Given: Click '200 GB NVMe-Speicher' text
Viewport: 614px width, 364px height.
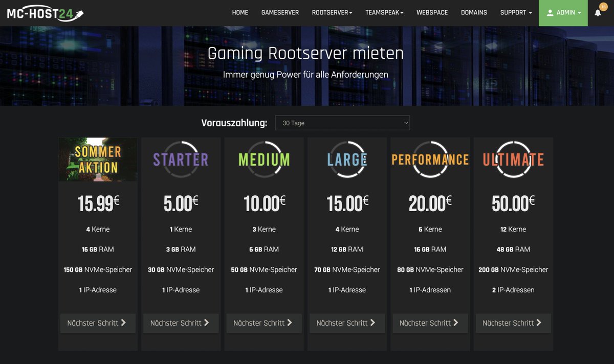Looking at the screenshot, I should pos(513,270).
